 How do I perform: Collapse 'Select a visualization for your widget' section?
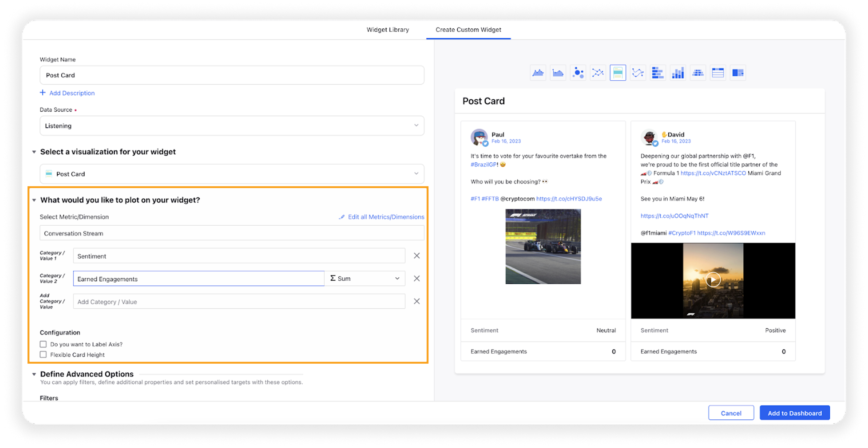tap(34, 152)
